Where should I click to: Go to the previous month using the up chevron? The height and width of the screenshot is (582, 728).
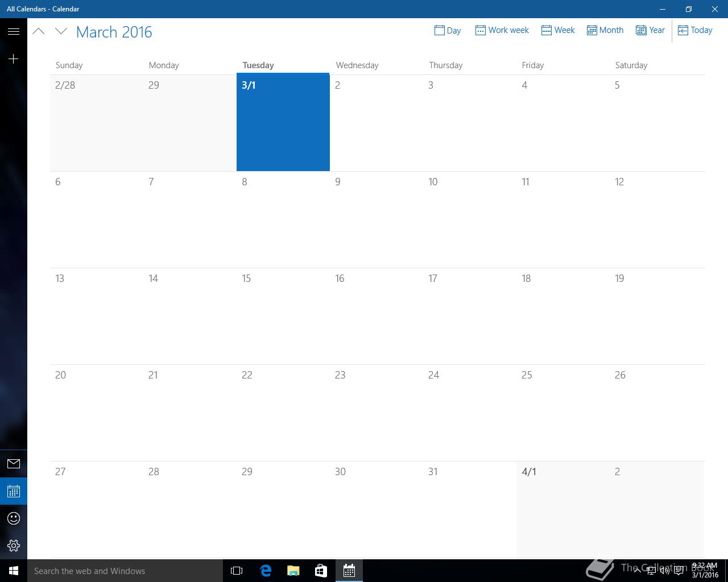coord(39,31)
